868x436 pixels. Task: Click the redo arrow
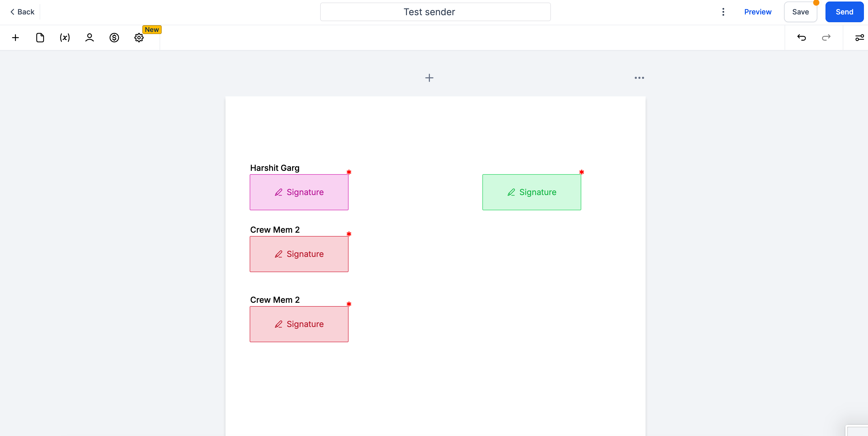click(x=826, y=37)
